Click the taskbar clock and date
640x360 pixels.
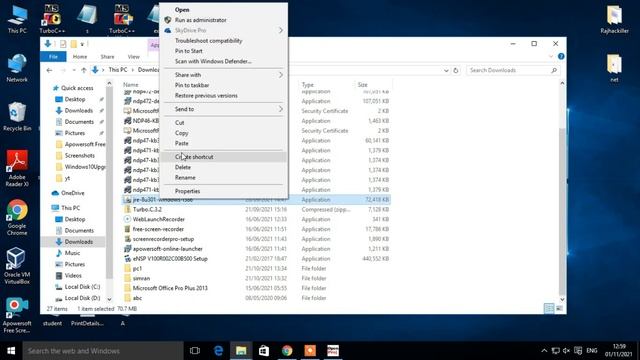click(619, 351)
